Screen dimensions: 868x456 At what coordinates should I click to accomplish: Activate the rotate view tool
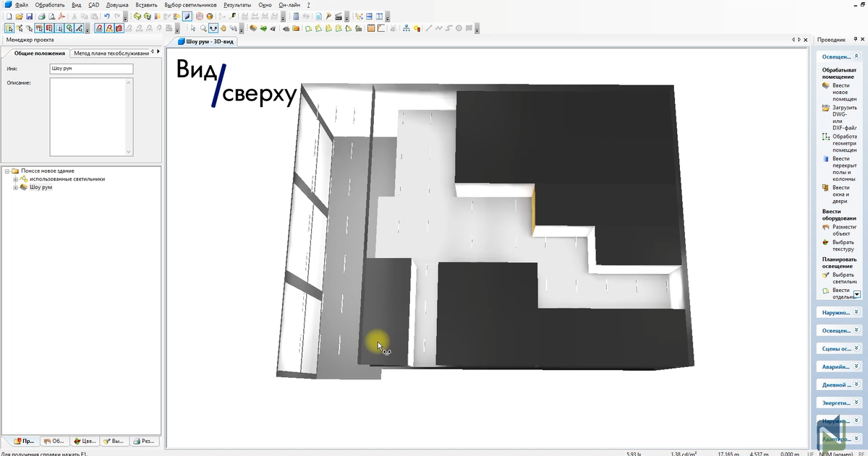pos(213,28)
